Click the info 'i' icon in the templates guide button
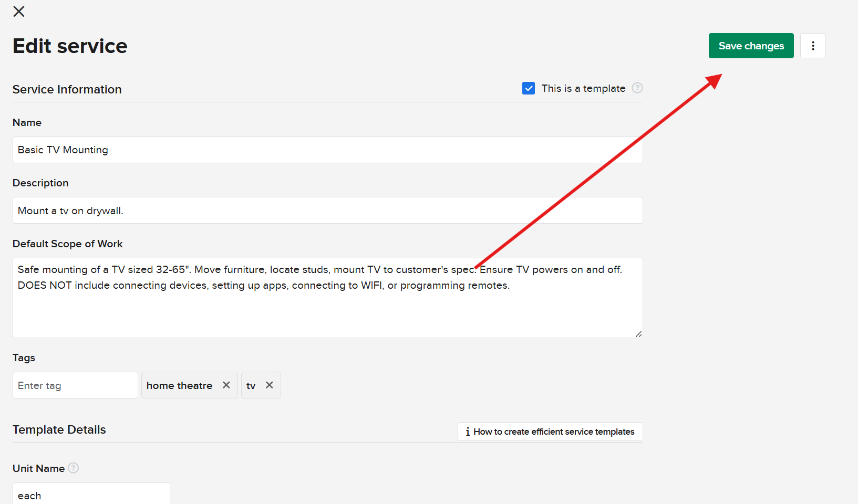The width and height of the screenshot is (858, 504). [x=468, y=432]
